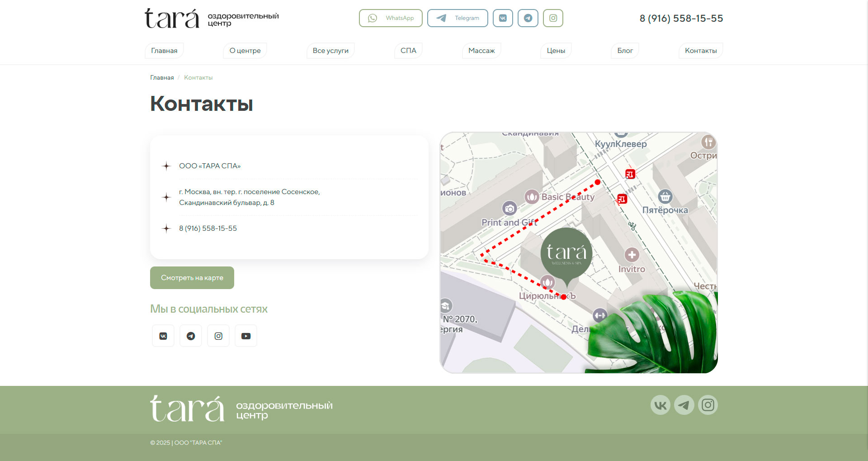Click the VK icon in the footer

point(660,405)
